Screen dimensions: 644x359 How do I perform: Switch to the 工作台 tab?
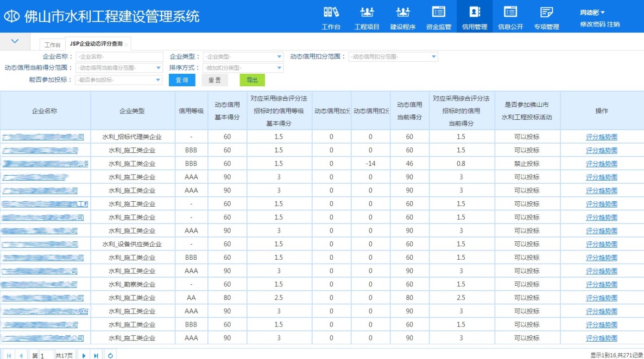tap(53, 44)
